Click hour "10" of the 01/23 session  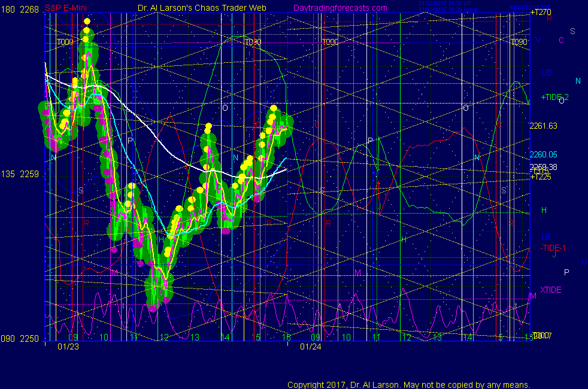[x=104, y=338]
